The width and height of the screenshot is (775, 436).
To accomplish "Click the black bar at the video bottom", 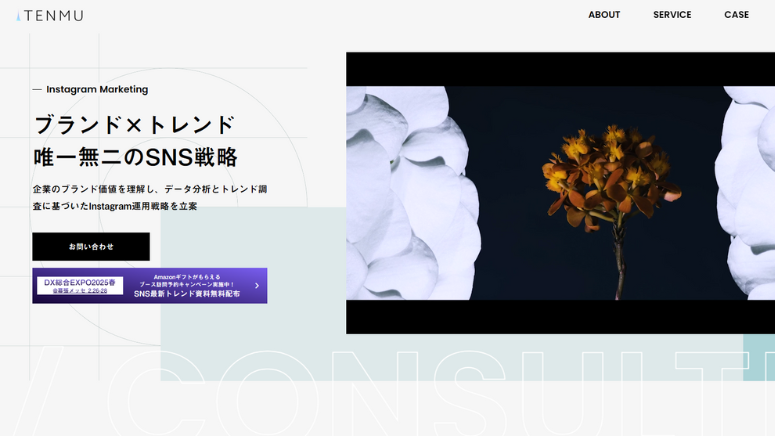I will [560, 317].
